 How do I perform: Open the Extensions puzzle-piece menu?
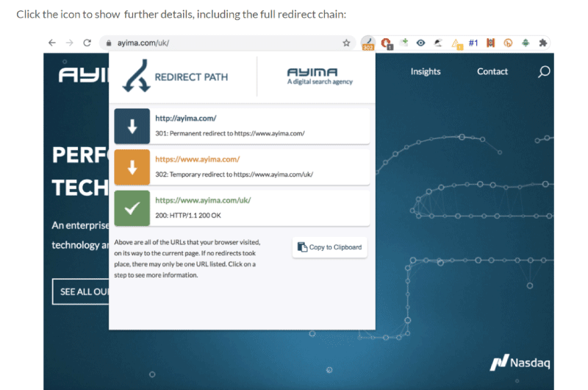pos(543,43)
